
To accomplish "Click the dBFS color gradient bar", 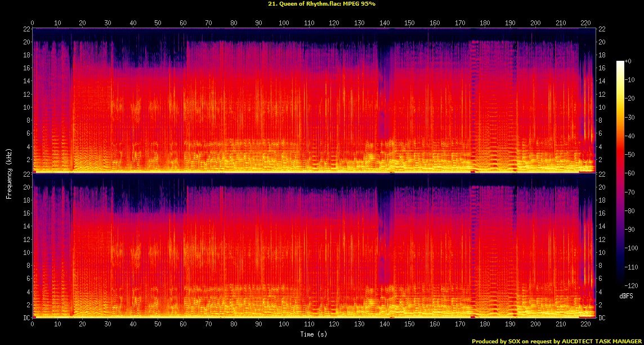I will (620, 173).
